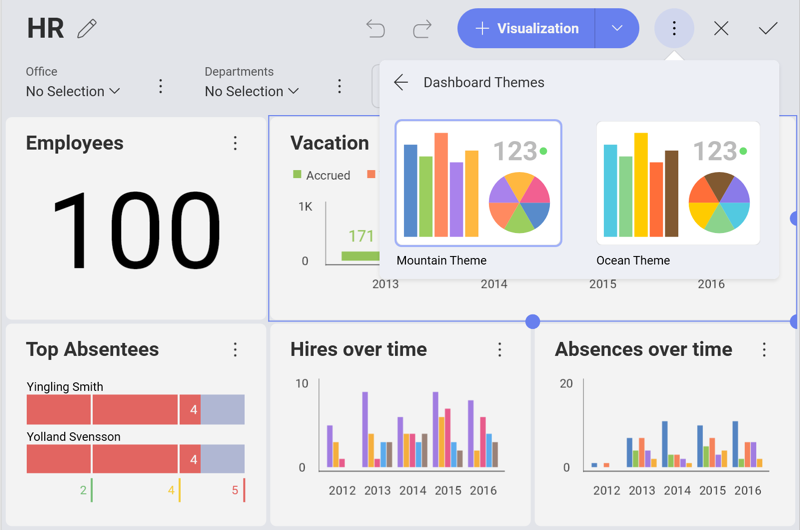
Task: Click the pencil icon to rename HR
Action: coord(87,29)
